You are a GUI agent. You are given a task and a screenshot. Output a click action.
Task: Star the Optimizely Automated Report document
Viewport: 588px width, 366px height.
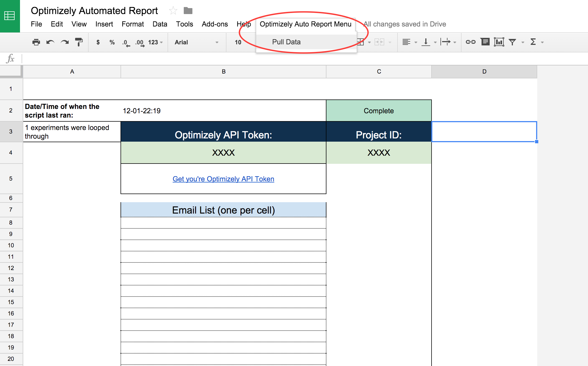coord(173,11)
